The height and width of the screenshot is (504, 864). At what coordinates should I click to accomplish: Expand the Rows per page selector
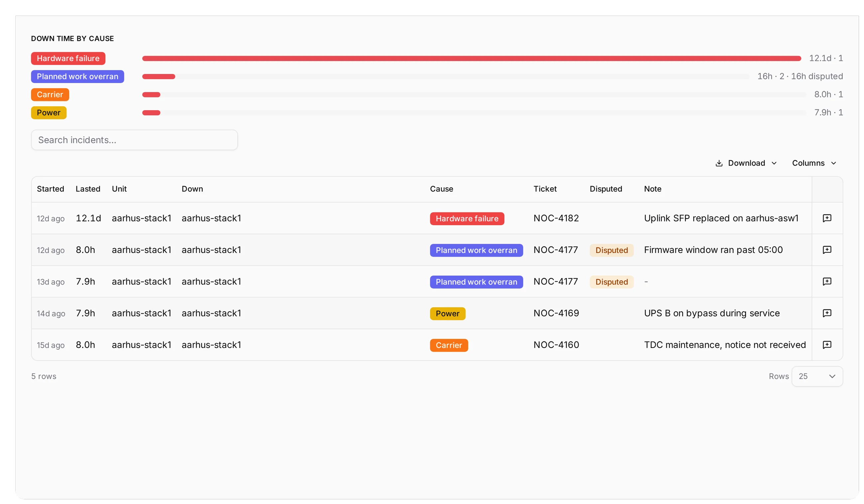(x=817, y=376)
